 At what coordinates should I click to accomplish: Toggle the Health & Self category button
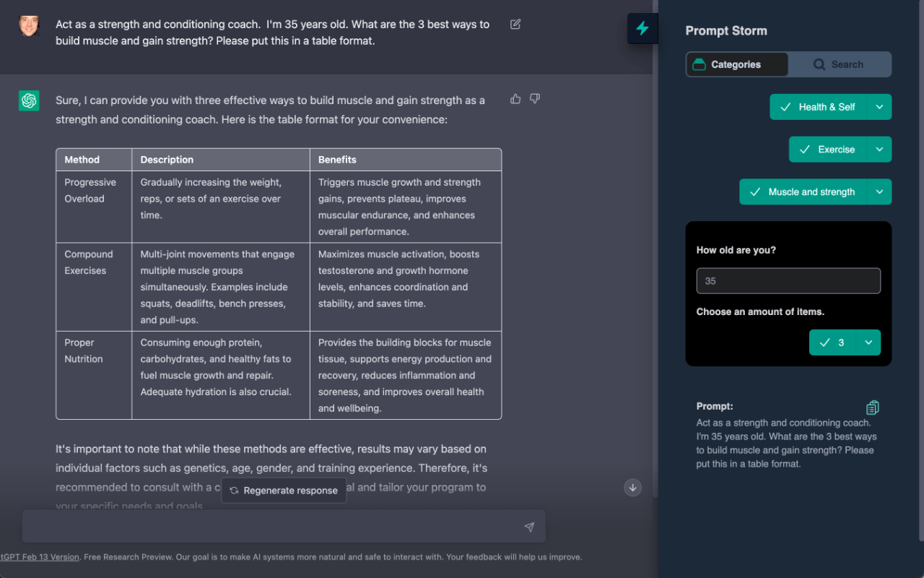click(818, 107)
